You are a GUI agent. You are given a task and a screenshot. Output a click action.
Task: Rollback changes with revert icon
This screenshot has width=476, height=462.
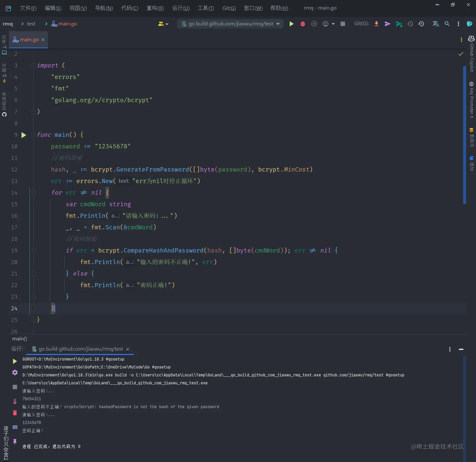(x=421, y=24)
